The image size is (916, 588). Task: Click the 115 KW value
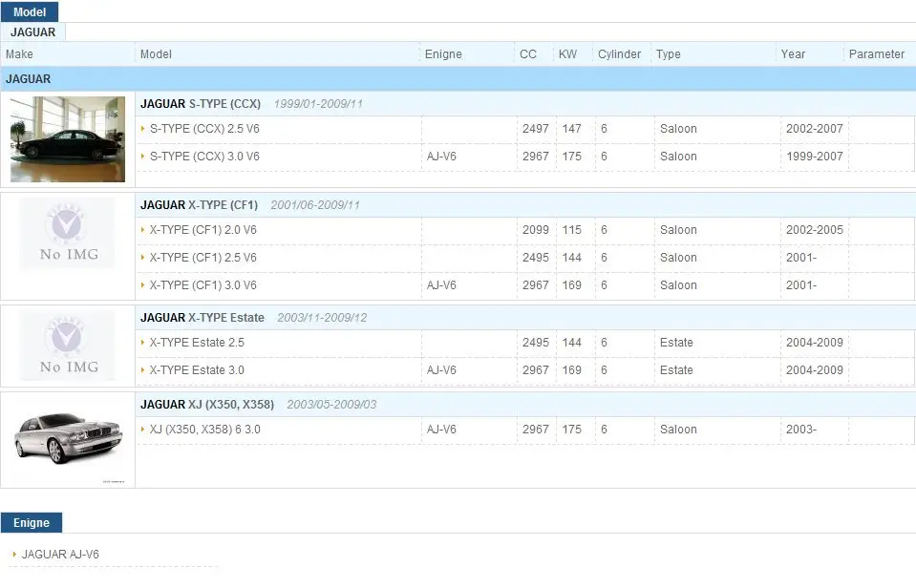pos(572,230)
